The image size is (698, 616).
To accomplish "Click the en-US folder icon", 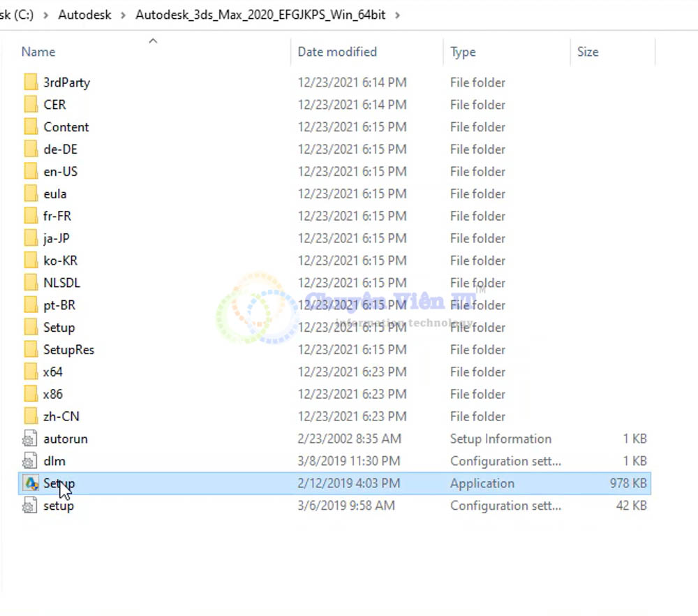I will tap(31, 171).
